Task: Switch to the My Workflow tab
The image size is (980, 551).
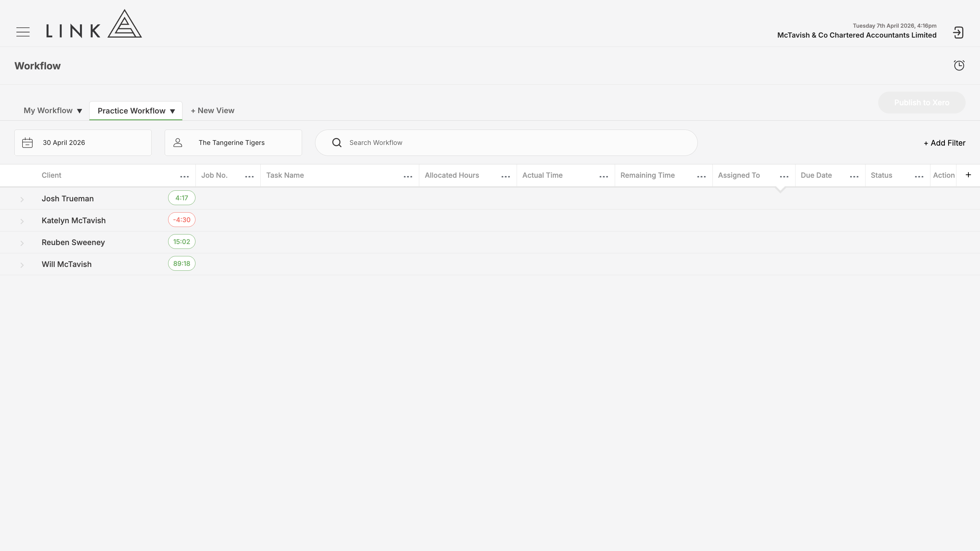Action: (x=48, y=110)
